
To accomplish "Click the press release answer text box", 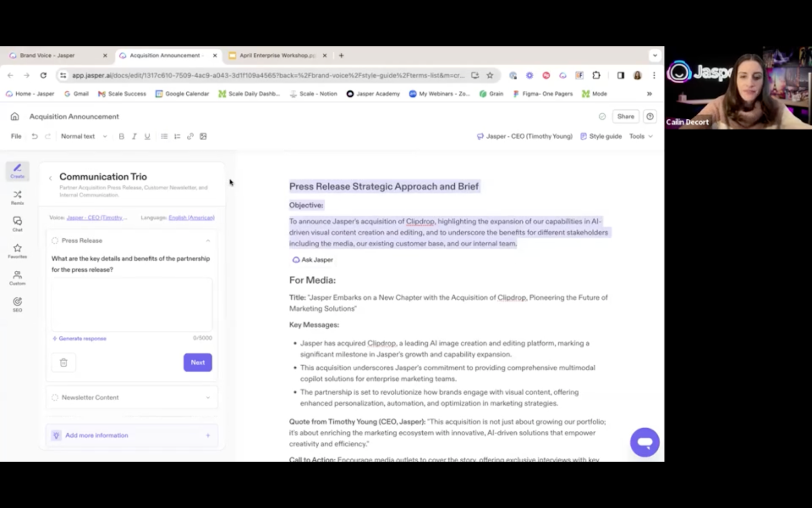I will tap(132, 304).
